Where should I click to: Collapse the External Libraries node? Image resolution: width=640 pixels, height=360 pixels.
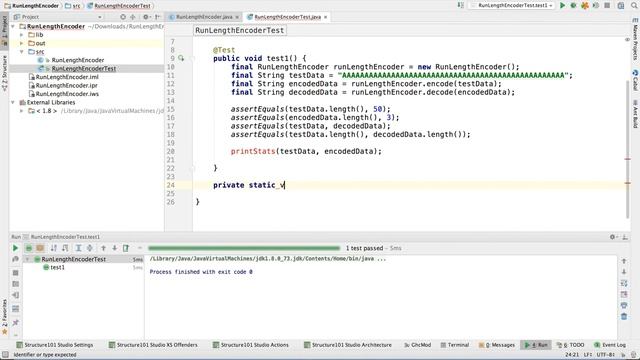point(13,102)
